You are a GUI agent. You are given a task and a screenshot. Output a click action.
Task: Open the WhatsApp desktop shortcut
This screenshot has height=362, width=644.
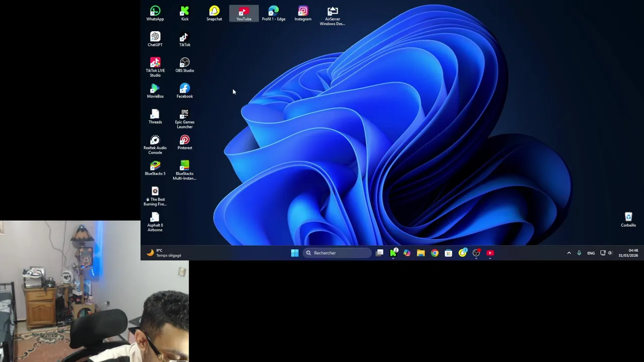click(155, 14)
